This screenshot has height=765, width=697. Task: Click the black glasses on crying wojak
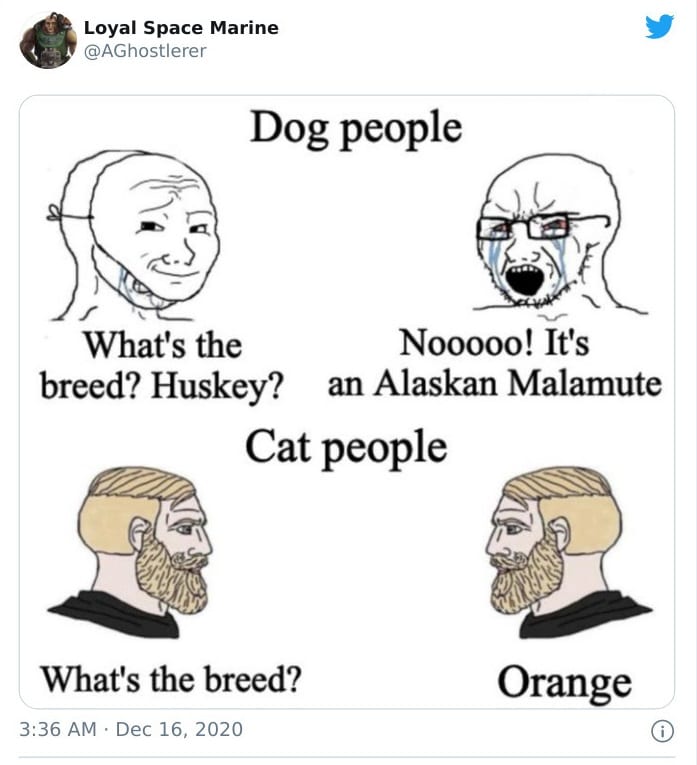[x=542, y=226]
